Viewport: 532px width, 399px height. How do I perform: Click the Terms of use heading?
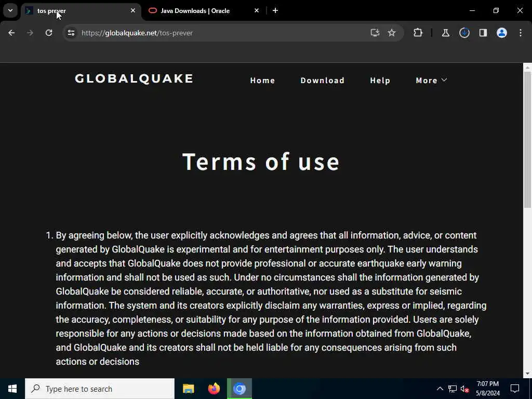261,162
